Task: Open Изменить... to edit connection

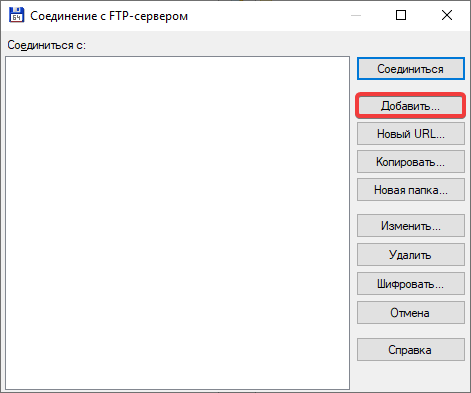Action: (x=411, y=226)
